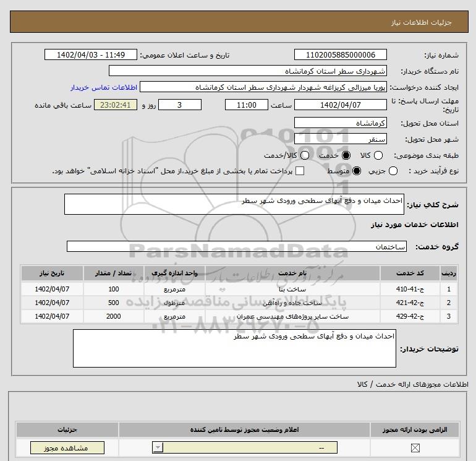
Task: Click the delivery province field کرمانشاه
Action: [x=340, y=123]
